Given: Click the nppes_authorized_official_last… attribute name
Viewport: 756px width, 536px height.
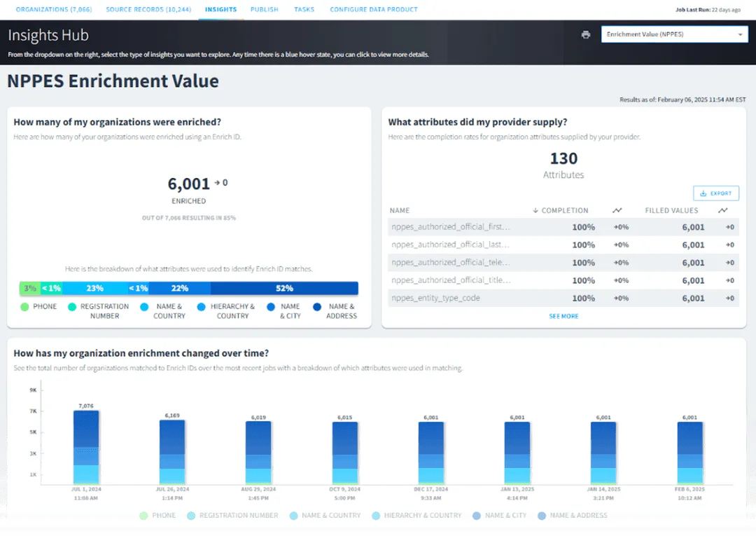Looking at the screenshot, I should point(450,245).
